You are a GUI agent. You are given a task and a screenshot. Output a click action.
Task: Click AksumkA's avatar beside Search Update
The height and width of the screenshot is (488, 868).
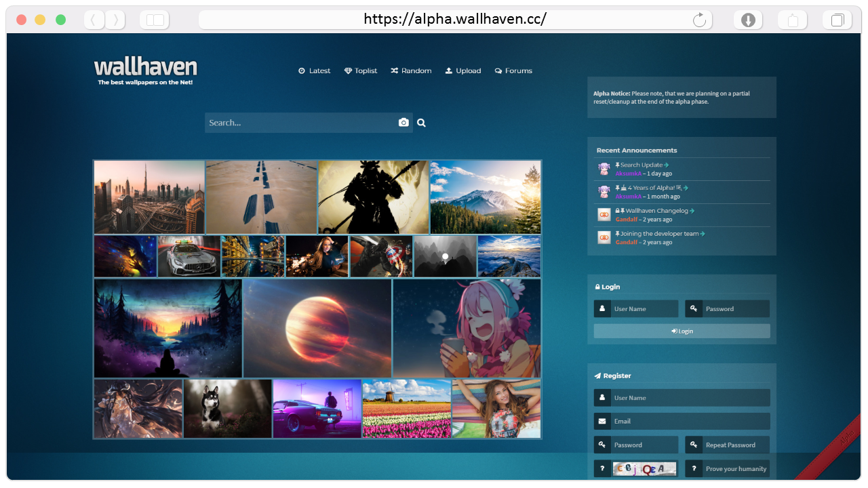click(x=604, y=169)
